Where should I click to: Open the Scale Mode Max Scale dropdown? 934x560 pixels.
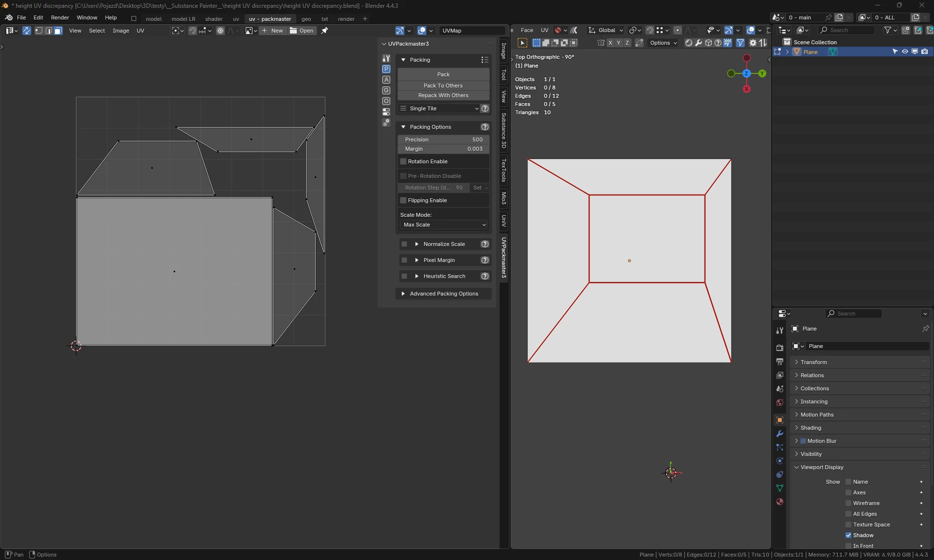pos(444,225)
